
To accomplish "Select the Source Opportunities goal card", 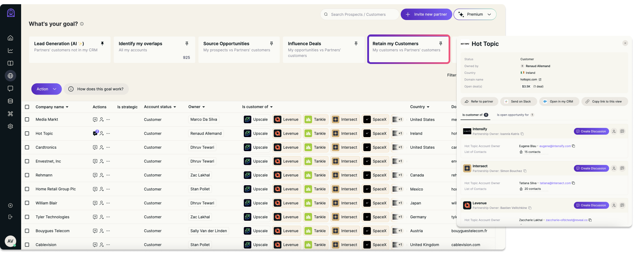I will [x=239, y=50].
